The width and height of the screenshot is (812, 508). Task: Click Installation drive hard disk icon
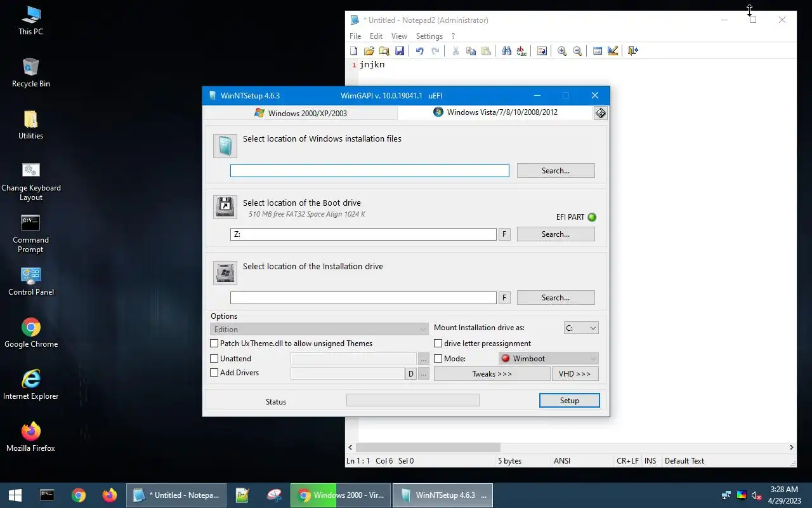coord(225,273)
